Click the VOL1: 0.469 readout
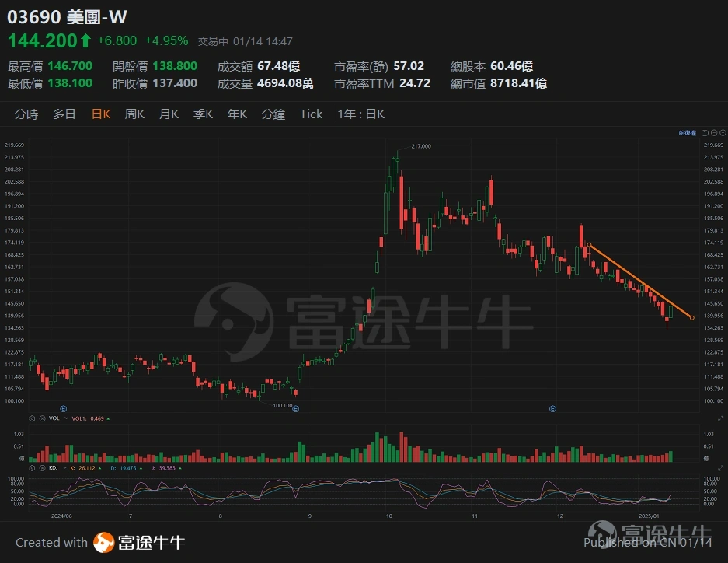The height and width of the screenshot is (563, 728). (88, 418)
